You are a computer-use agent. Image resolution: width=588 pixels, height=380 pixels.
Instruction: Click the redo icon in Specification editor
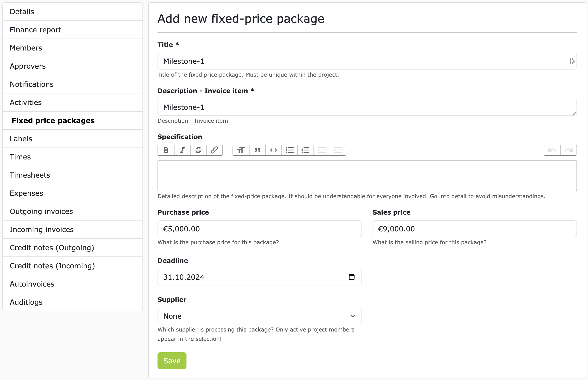click(569, 150)
